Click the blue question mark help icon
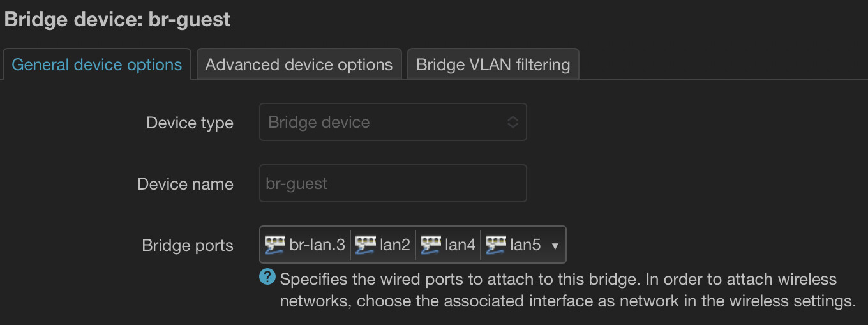Viewport: 868px width, 325px height. pos(267,278)
